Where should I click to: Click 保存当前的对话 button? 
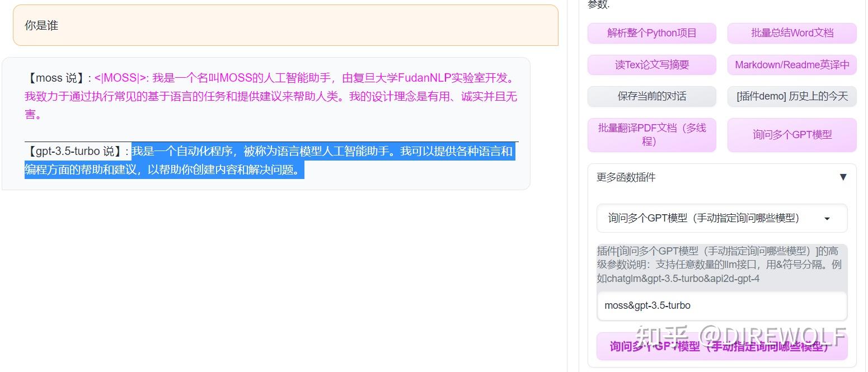tap(651, 96)
